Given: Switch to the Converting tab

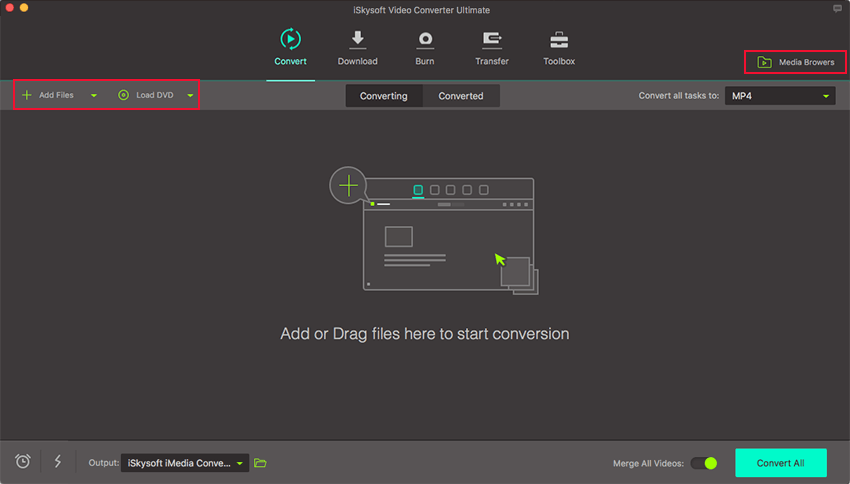Looking at the screenshot, I should 384,96.
